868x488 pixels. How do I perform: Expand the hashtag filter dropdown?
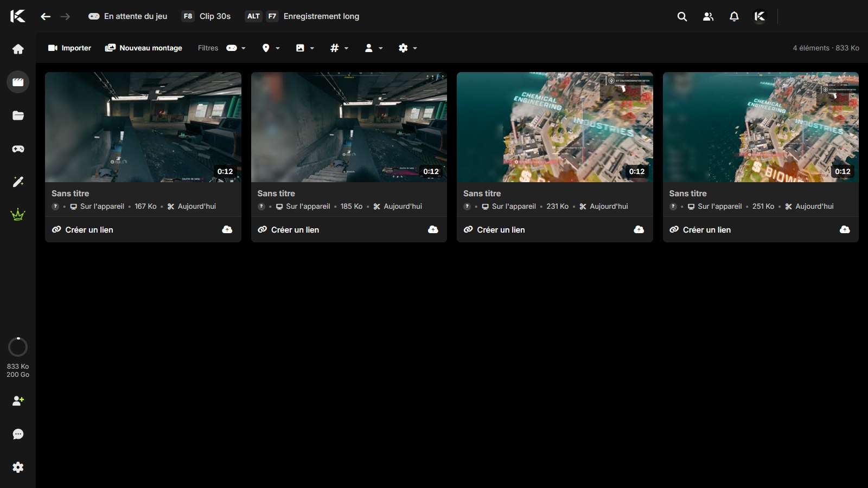pyautogui.click(x=339, y=48)
